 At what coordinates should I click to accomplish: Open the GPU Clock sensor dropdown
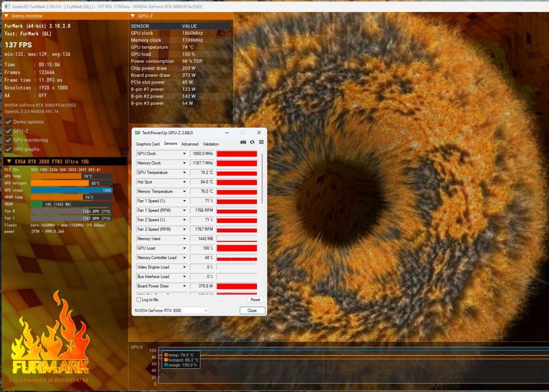point(184,153)
